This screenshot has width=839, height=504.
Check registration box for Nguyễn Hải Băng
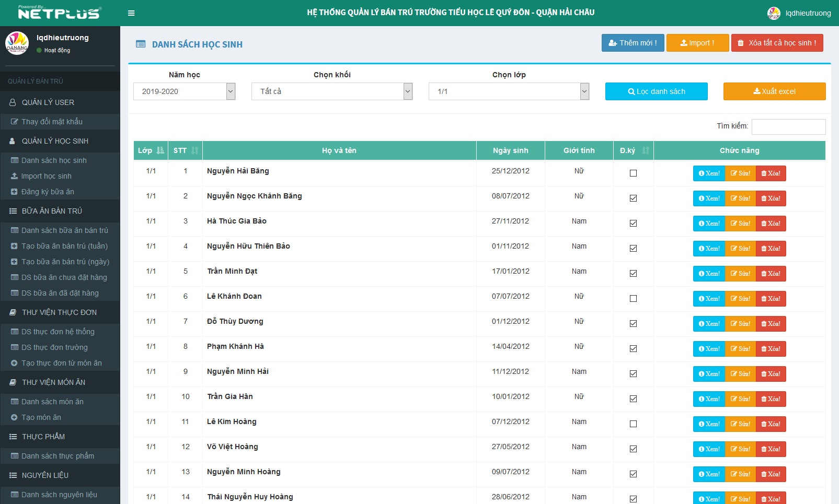pyautogui.click(x=633, y=173)
